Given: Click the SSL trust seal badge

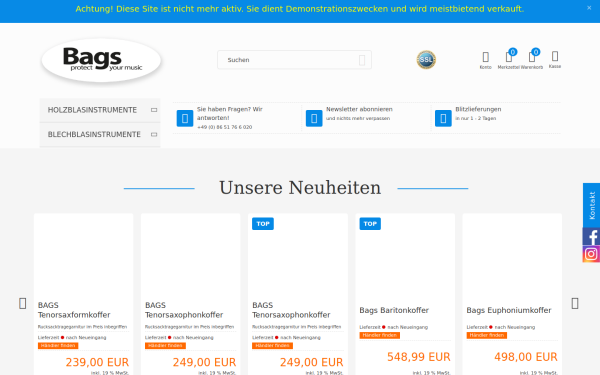Looking at the screenshot, I should pos(426,60).
